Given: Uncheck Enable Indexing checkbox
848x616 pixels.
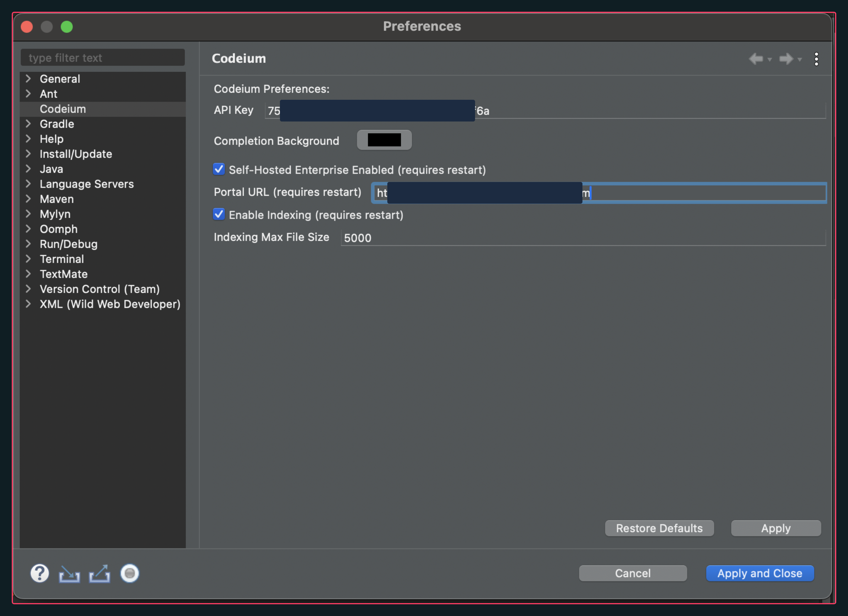Looking at the screenshot, I should click(219, 214).
